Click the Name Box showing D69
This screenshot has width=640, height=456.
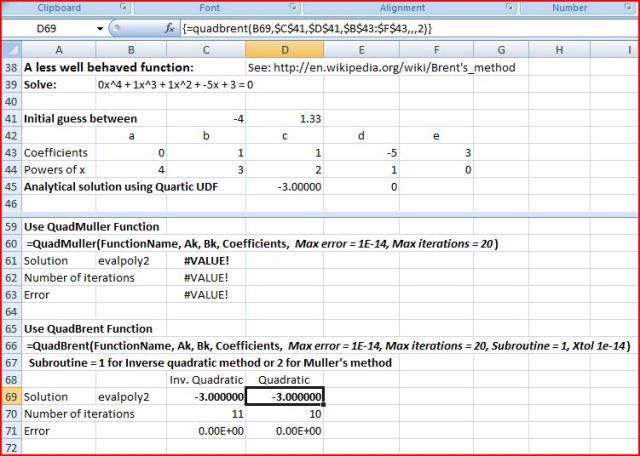pyautogui.click(x=50, y=29)
